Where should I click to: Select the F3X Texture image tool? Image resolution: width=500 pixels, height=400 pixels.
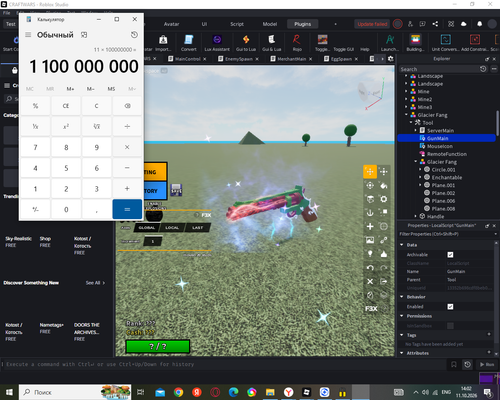pos(370,240)
